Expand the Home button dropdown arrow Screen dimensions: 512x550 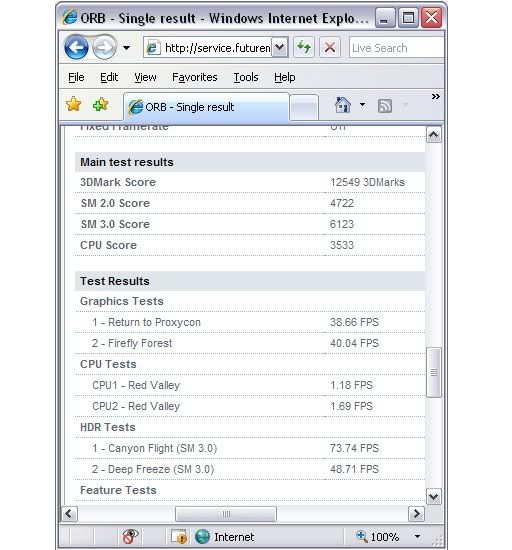coord(363,105)
